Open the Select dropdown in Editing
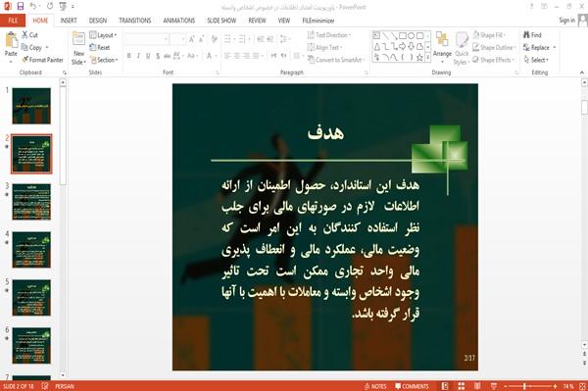588x391 pixels. (536, 60)
